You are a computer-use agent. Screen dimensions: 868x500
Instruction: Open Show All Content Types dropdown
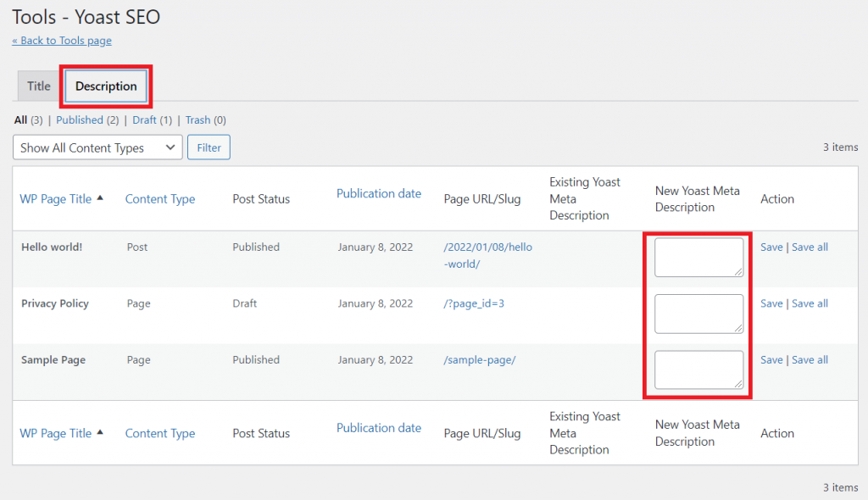tap(97, 147)
